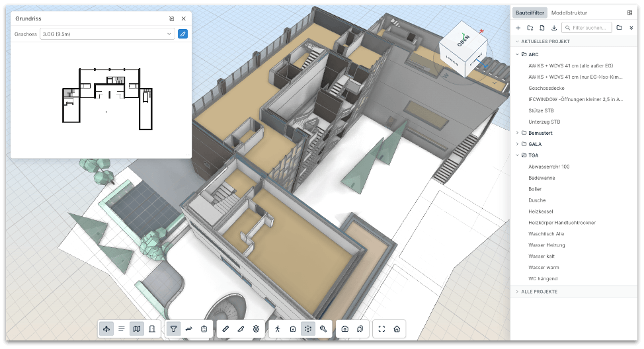Select the WC hängend filter
644x349 pixels.
point(543,279)
